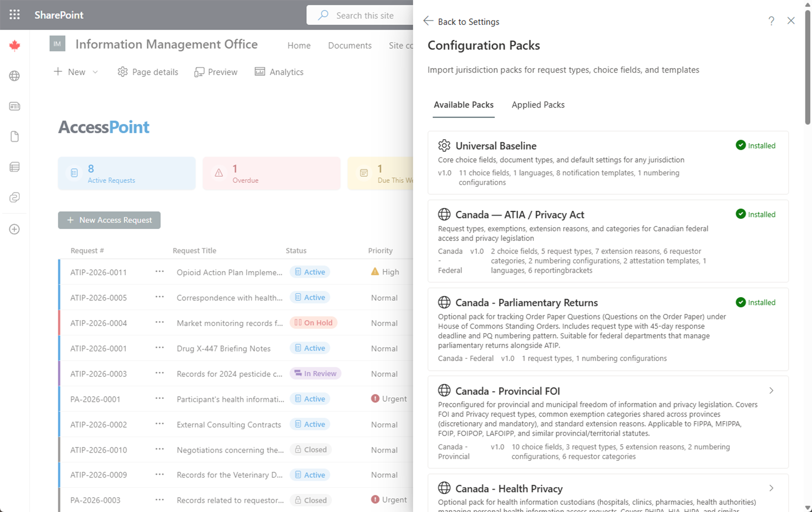Expand the New dropdown arrow
812x512 pixels.
point(95,72)
